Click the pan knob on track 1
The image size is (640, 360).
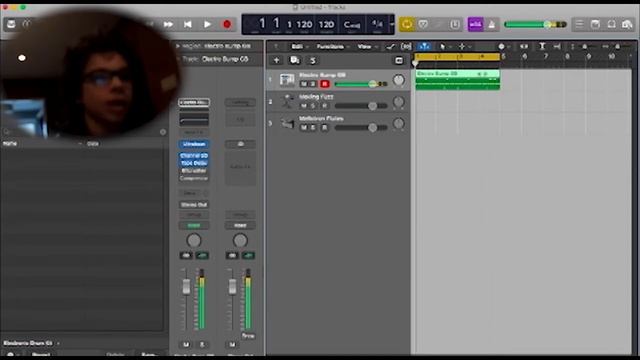point(398,80)
